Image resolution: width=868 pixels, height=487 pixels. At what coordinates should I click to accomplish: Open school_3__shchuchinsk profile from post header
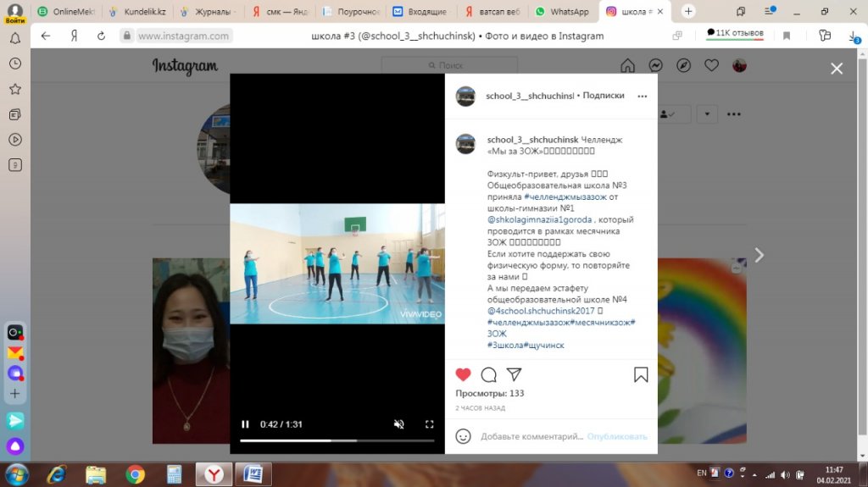pyautogui.click(x=530, y=96)
